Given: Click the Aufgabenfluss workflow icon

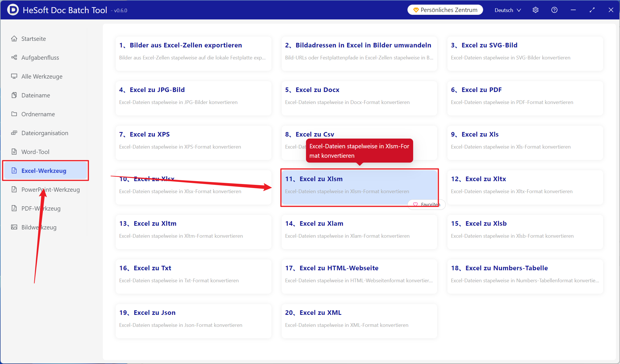Looking at the screenshot, I should click(x=14, y=57).
